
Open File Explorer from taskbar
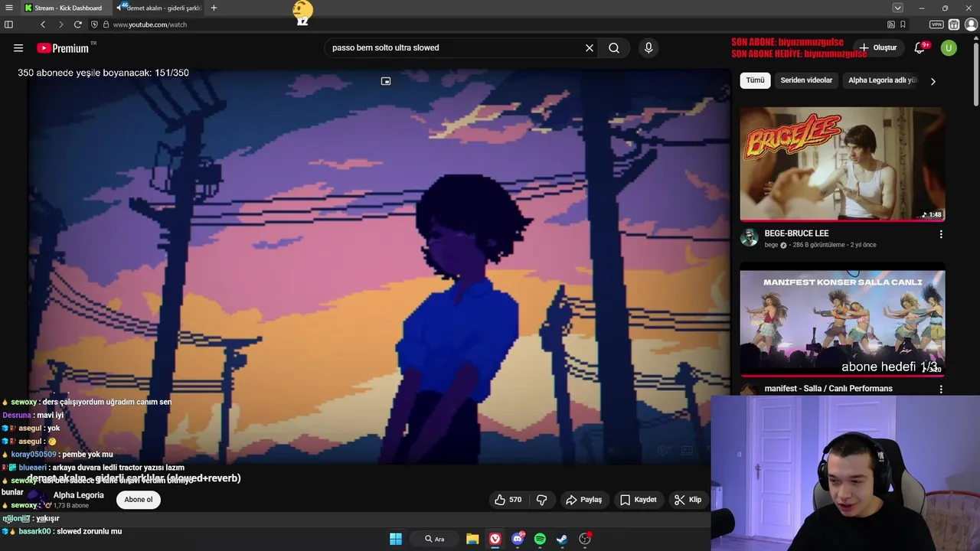472,539
